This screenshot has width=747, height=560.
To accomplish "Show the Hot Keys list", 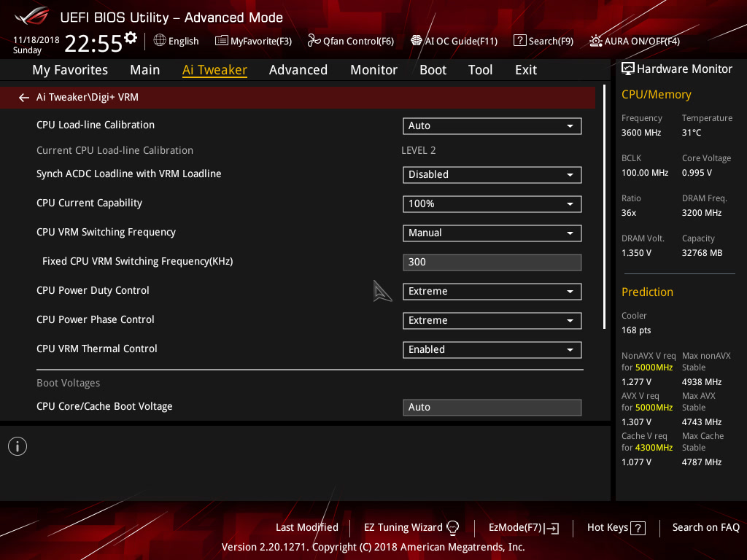I will 608,528.
